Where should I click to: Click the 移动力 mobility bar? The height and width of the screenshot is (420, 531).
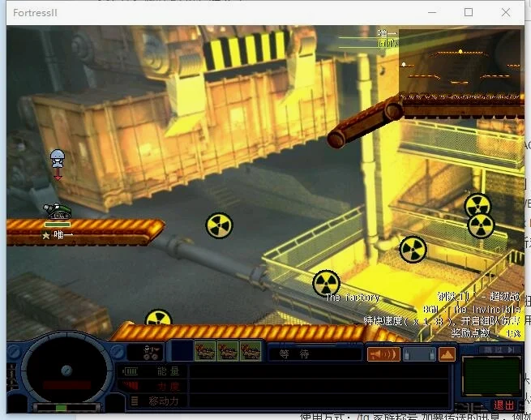[x=319, y=401]
